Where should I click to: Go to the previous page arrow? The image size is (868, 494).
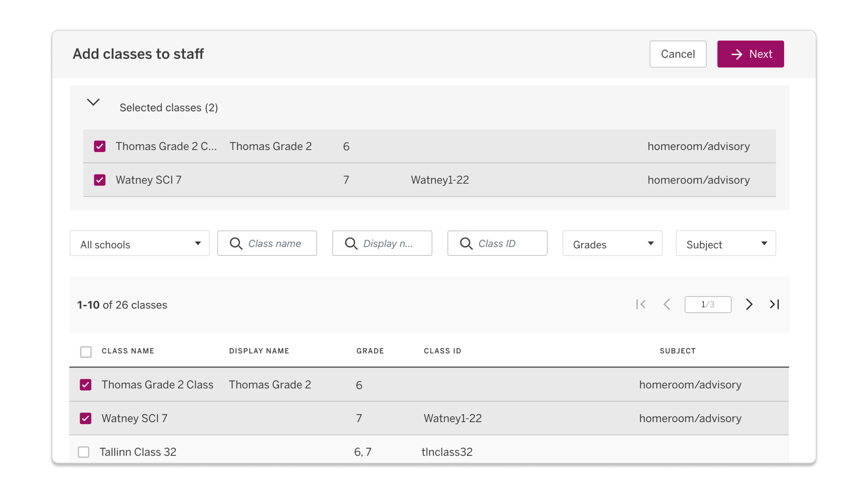tap(667, 304)
